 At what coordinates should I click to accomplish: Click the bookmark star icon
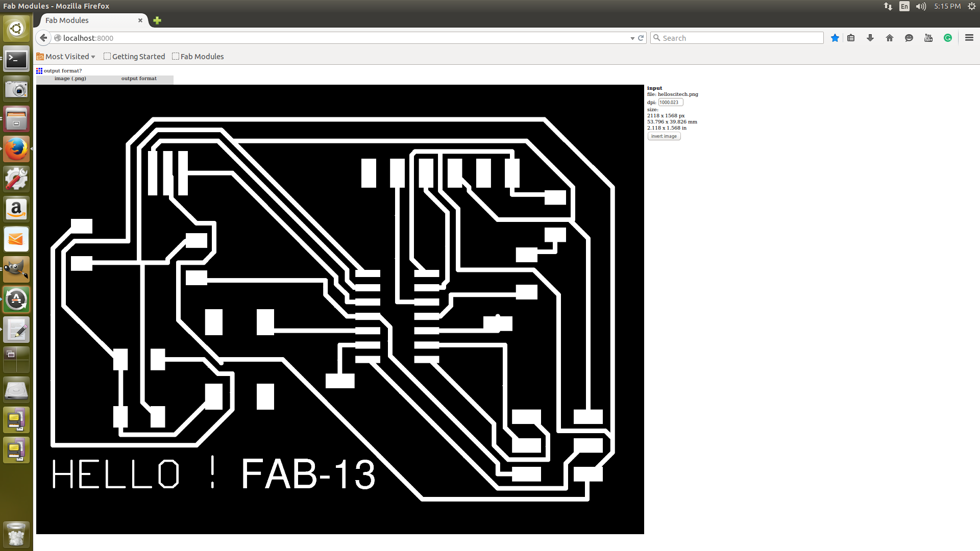click(x=835, y=38)
